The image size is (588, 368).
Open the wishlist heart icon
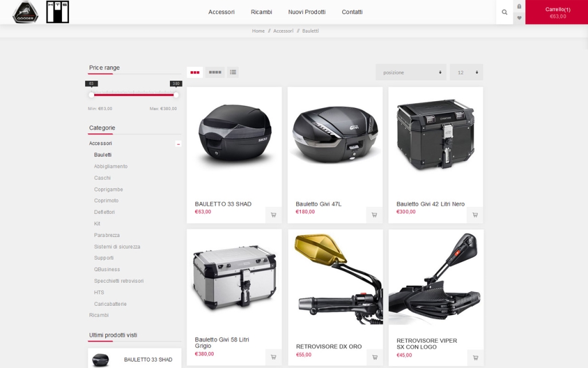(x=519, y=18)
